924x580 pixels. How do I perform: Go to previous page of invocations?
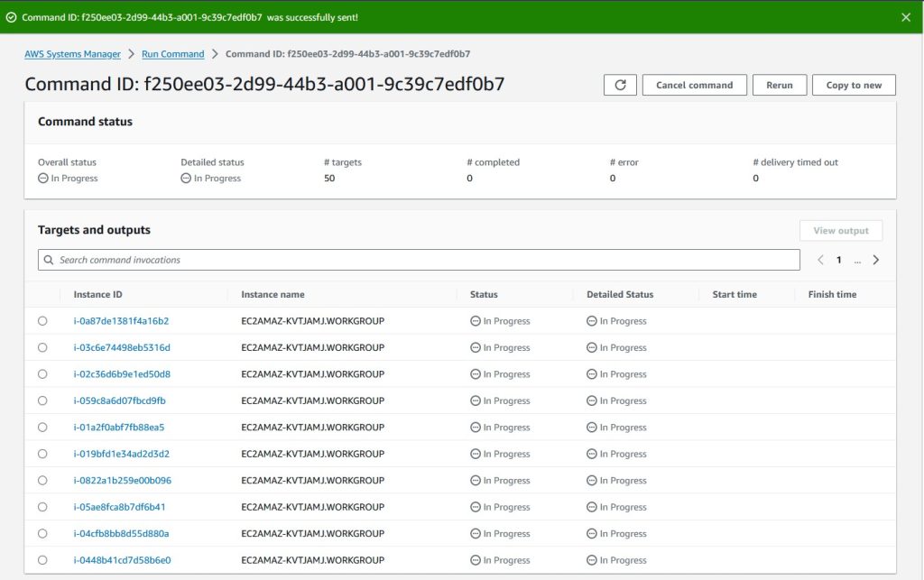click(820, 260)
